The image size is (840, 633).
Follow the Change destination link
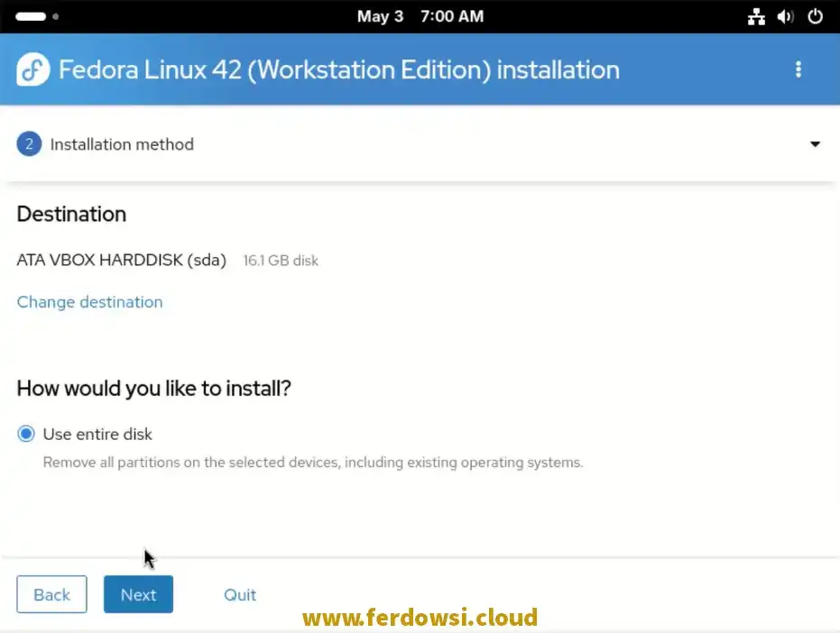(89, 302)
